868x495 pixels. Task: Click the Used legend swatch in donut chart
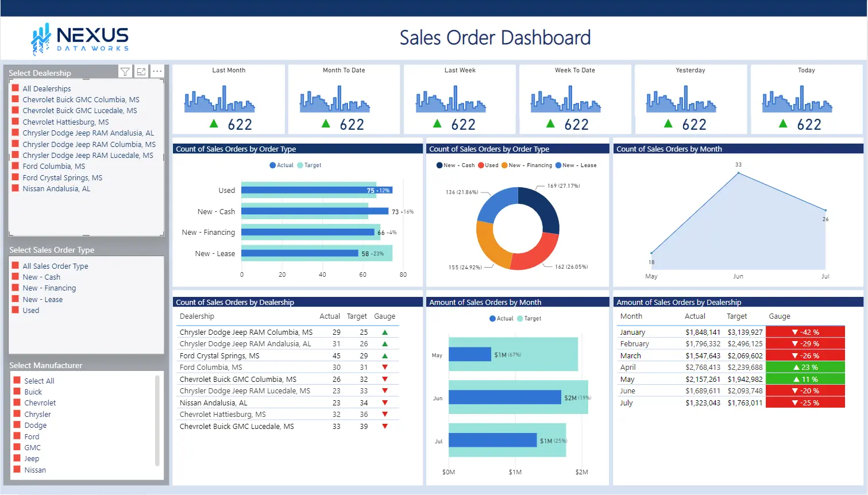point(481,165)
